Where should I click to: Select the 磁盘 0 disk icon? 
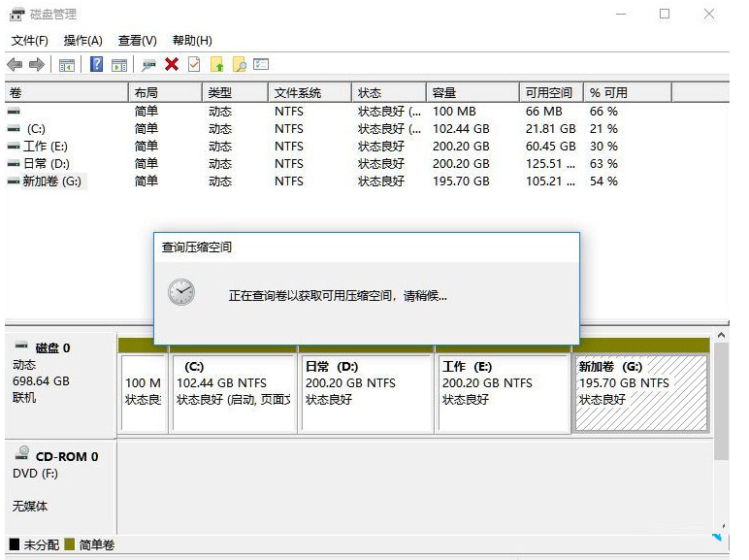(21, 345)
